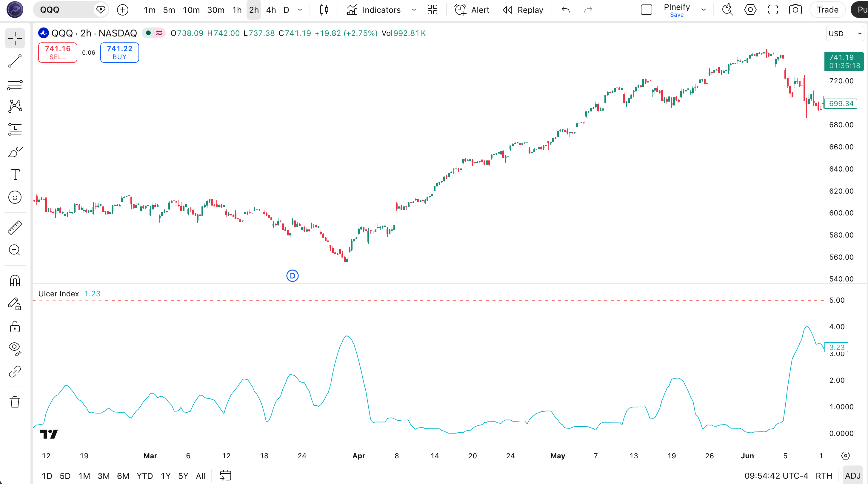Viewport: 868px width, 484px height.
Task: Click the add symbol compare plus icon
Action: 123,10
